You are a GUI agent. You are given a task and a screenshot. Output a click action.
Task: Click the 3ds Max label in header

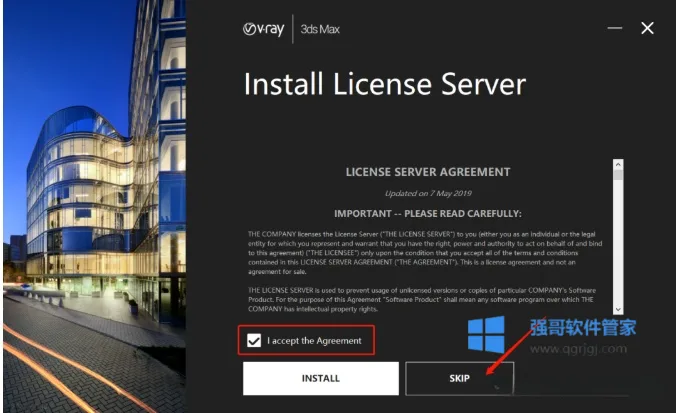click(x=320, y=29)
